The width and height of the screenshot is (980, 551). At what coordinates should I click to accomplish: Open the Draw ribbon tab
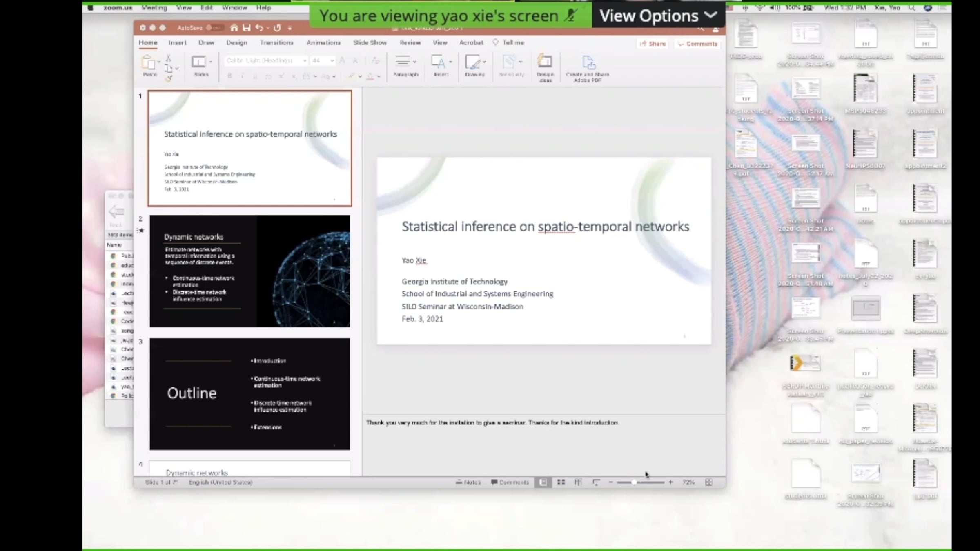coord(206,42)
